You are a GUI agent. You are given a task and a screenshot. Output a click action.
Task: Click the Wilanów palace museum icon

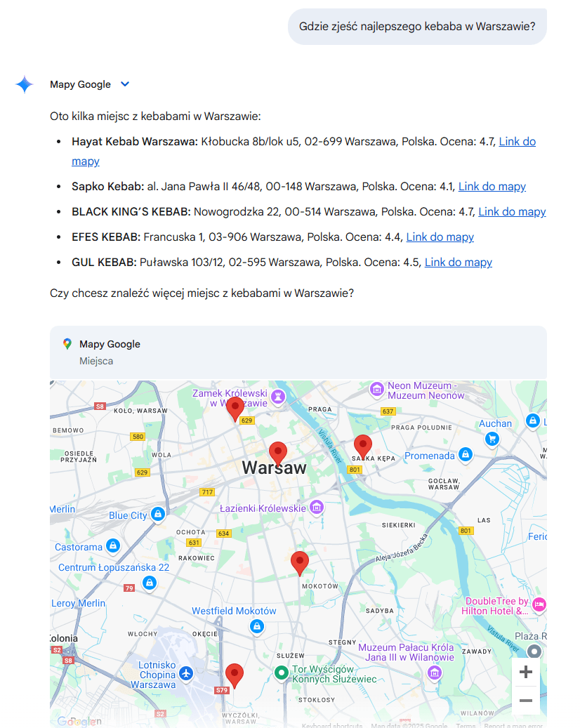pos(435,673)
